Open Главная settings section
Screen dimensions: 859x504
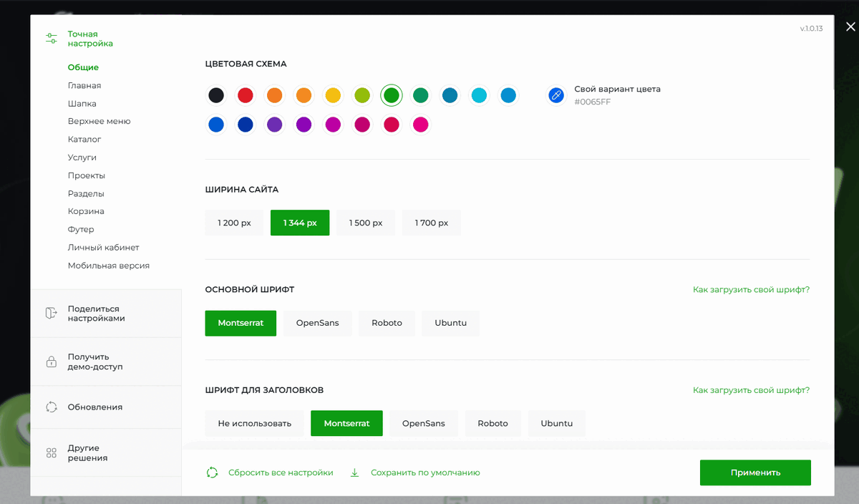coord(84,85)
